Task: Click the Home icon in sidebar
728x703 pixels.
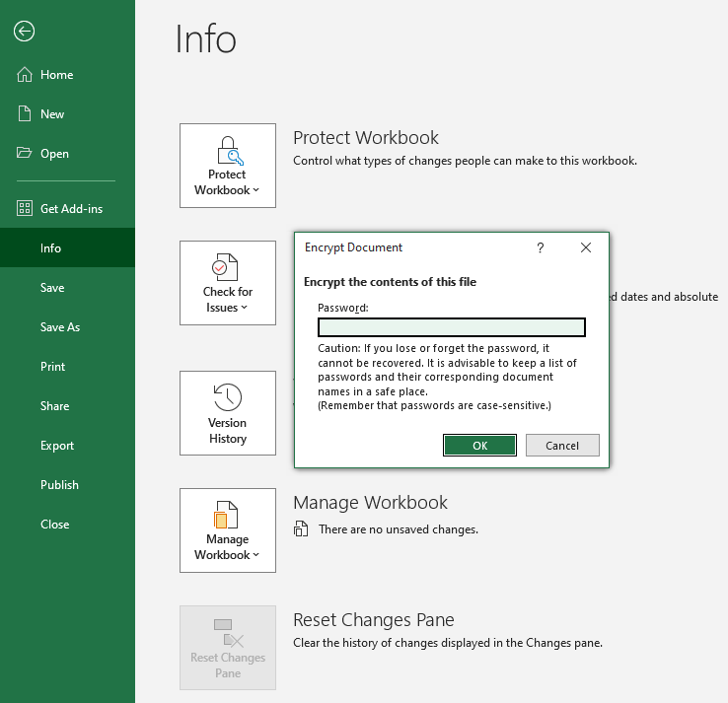Action: (x=25, y=75)
